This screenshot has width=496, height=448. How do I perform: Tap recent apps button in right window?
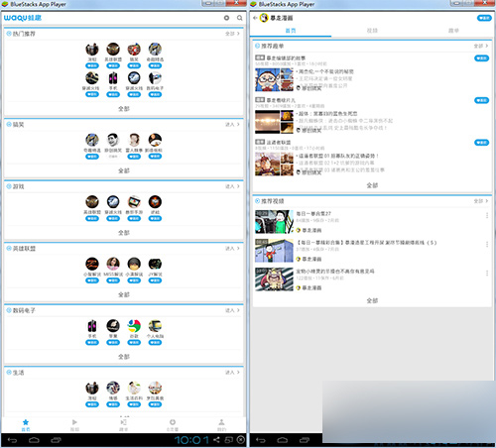coord(305,440)
